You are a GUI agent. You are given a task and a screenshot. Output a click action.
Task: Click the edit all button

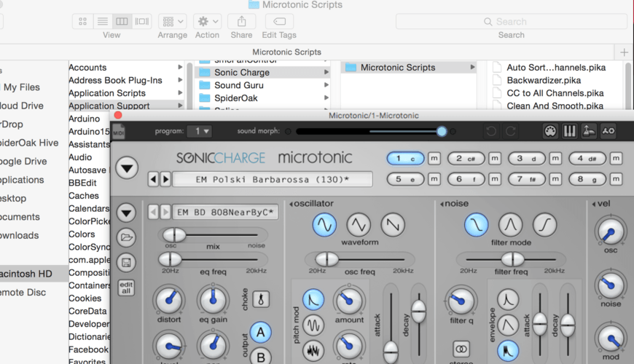click(126, 288)
